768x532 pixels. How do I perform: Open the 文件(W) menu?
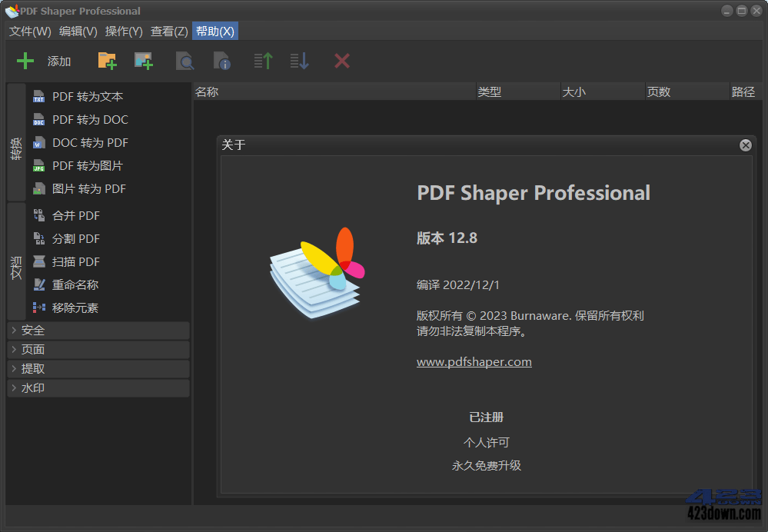(29, 32)
